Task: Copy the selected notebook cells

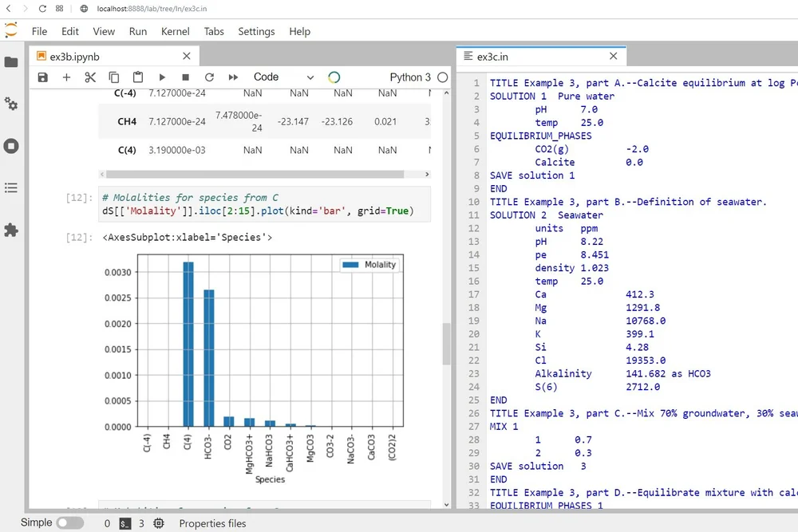Action: (113, 77)
